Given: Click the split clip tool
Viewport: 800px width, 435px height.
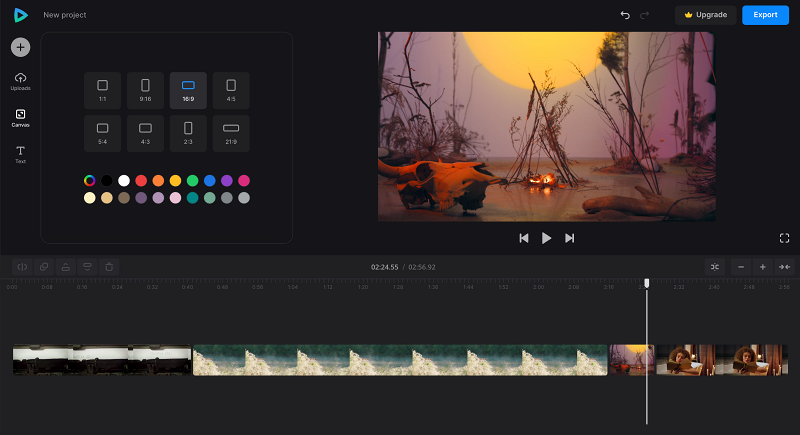Looking at the screenshot, I should click(22, 267).
